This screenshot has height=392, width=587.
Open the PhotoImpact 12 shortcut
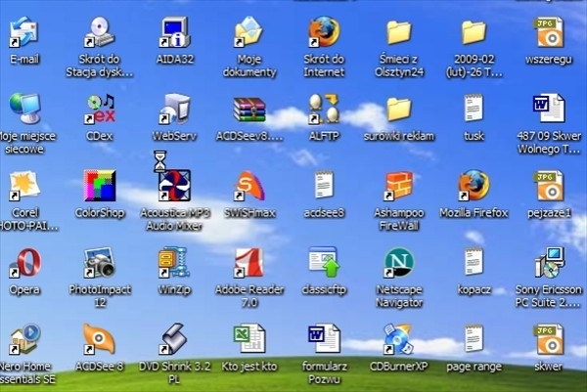[100, 263]
